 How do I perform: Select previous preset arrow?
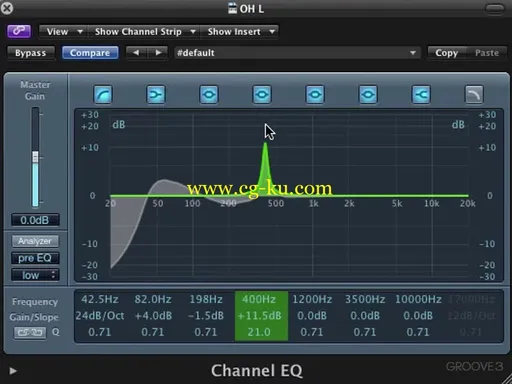(136, 53)
